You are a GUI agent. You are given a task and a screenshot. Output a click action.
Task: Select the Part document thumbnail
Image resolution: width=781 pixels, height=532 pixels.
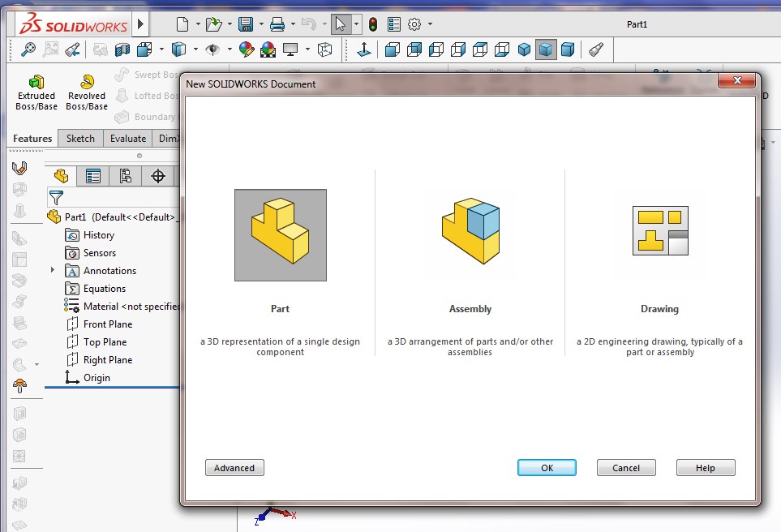tap(281, 235)
